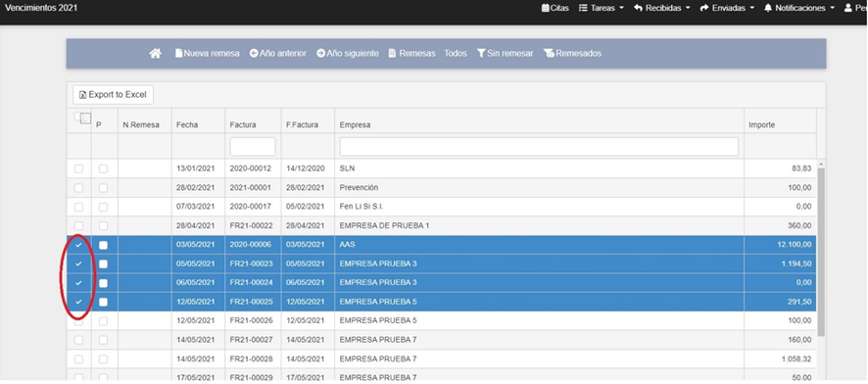Click the Export to Excel button
Viewport: 868px width, 384px height.
point(113,95)
